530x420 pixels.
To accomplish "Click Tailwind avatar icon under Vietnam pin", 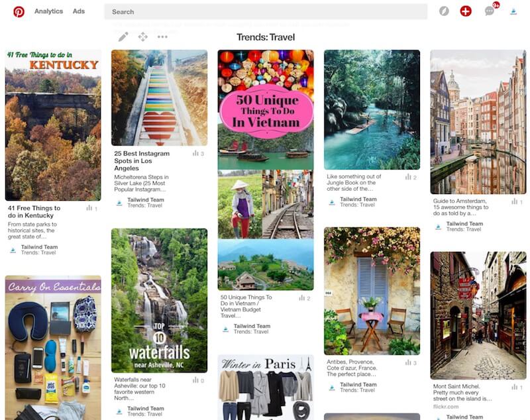I will [x=226, y=329].
